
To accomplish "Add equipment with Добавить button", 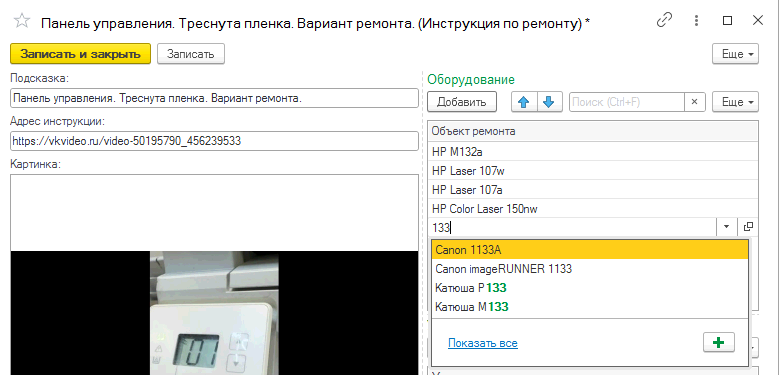I will point(462,102).
